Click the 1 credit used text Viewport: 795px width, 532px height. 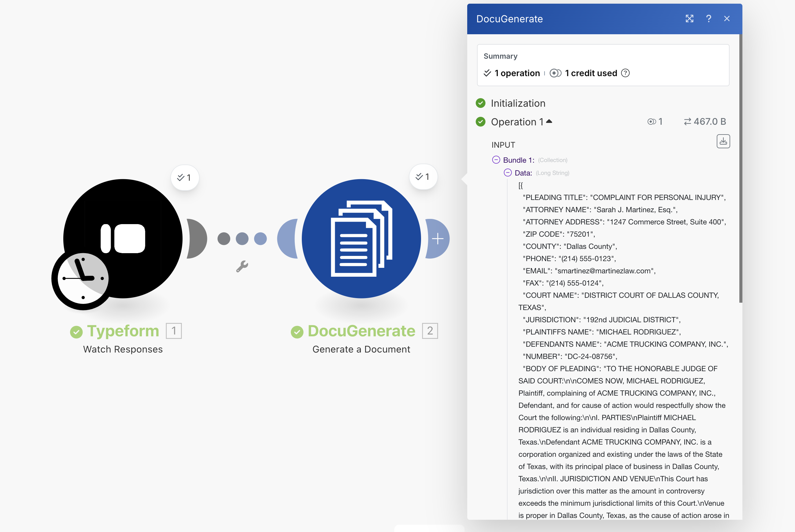click(x=591, y=73)
